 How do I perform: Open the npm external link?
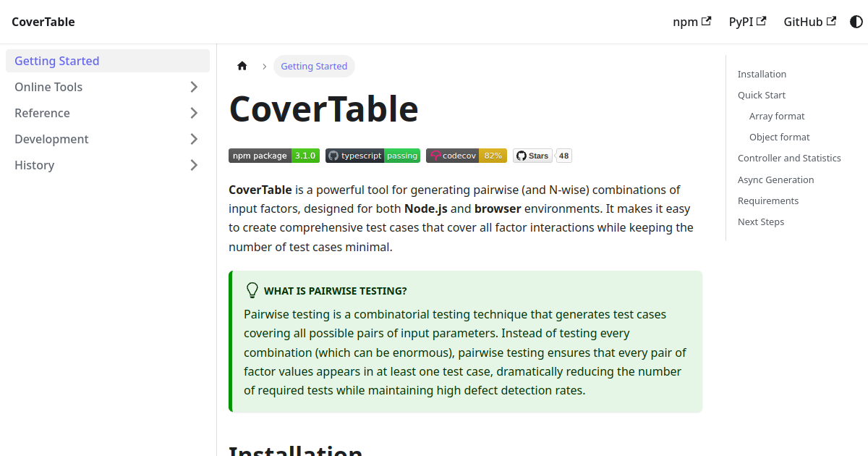692,22
